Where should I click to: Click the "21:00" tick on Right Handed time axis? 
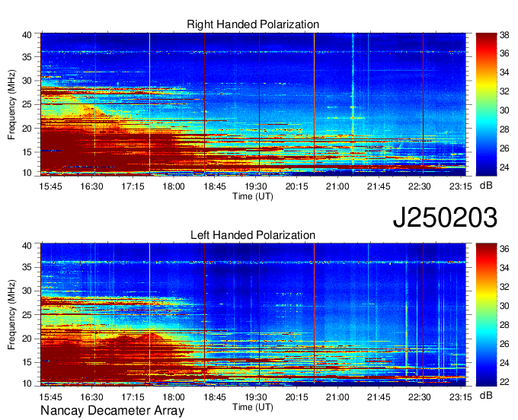[x=337, y=186]
